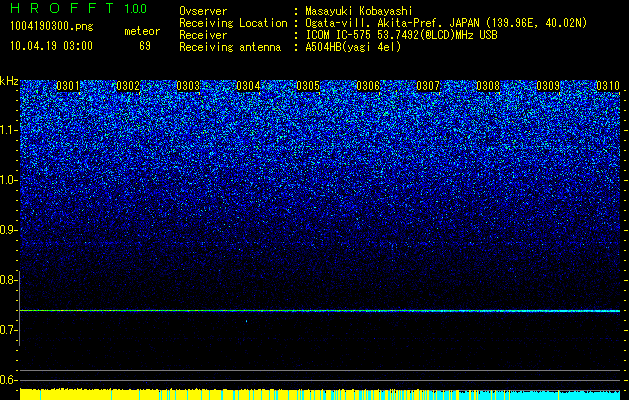Click the Receiving antenna label
629x400 pixels.
(x=230, y=48)
